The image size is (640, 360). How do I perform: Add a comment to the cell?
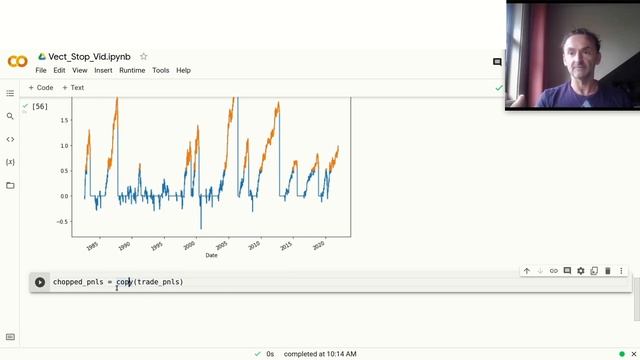click(567, 271)
